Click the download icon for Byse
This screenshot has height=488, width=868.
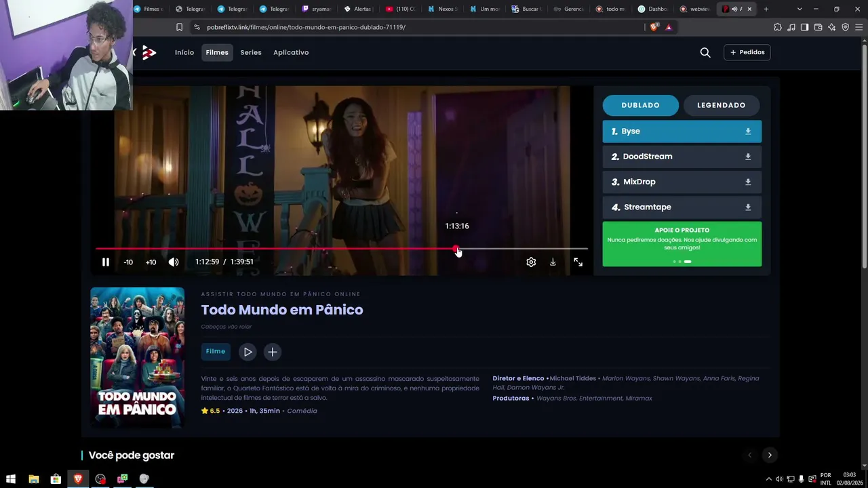pyautogui.click(x=748, y=131)
